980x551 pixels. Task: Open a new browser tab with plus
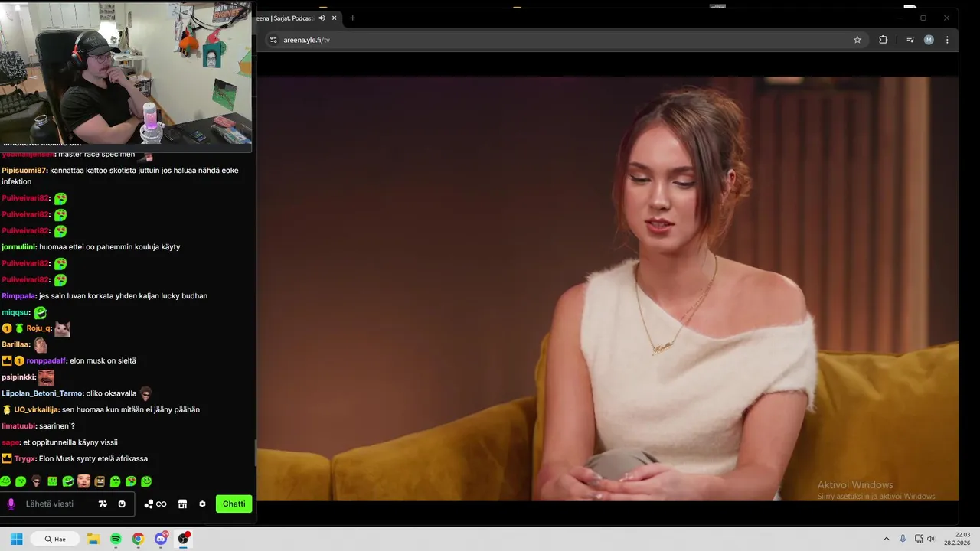[352, 18]
